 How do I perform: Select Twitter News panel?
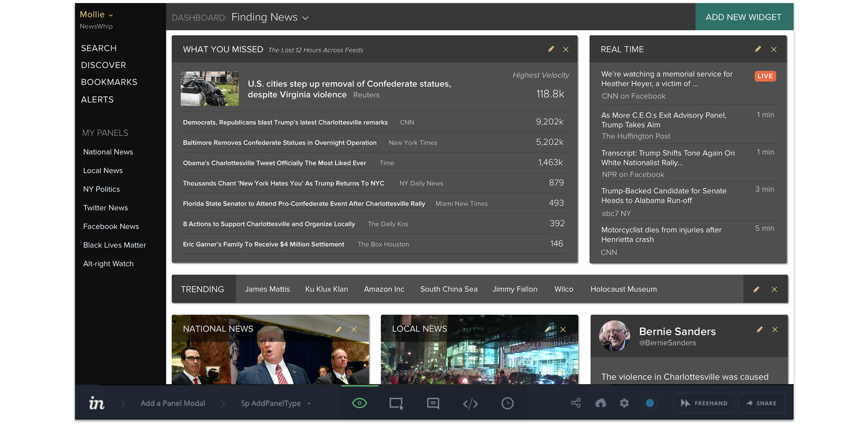click(105, 208)
